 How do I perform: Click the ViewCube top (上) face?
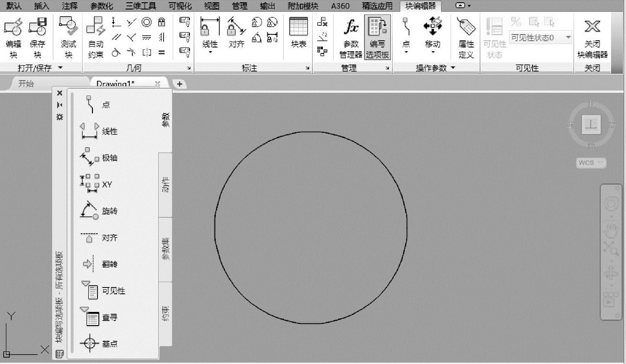591,125
